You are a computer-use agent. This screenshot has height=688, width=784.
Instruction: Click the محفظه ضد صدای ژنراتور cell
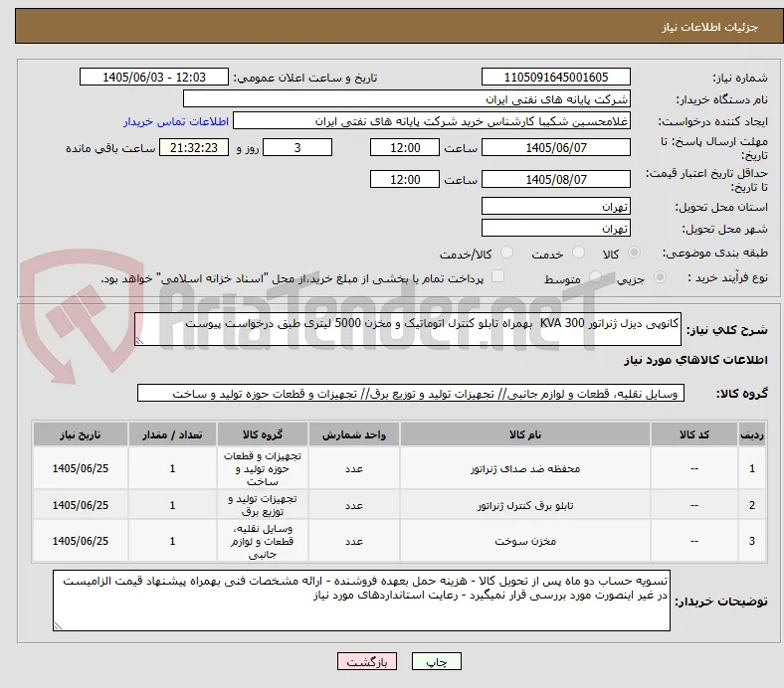525,468
